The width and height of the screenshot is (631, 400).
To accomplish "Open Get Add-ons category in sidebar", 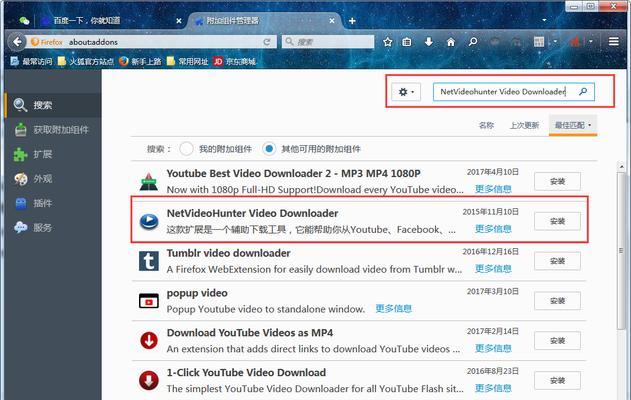I will click(x=53, y=130).
